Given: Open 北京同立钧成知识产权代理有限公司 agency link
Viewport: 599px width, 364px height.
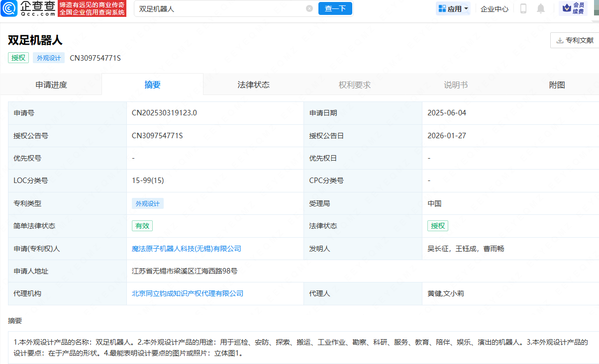Looking at the screenshot, I should 188,293.
